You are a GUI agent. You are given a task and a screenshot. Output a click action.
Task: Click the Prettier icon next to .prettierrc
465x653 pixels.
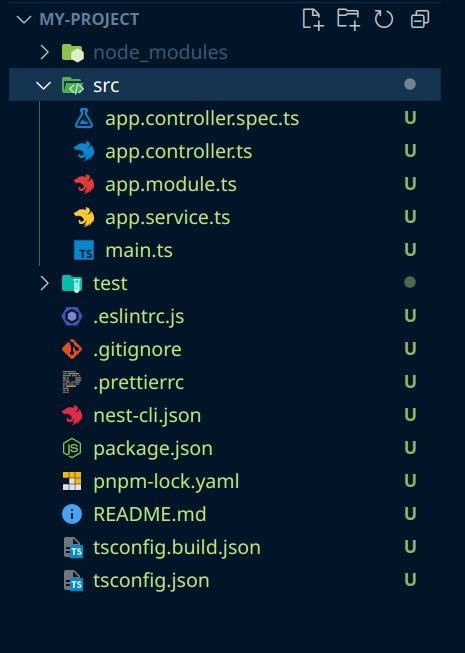(x=72, y=382)
